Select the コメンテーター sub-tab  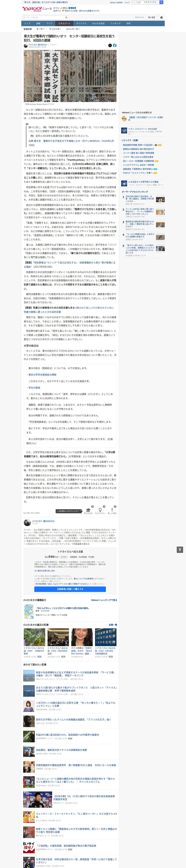click(x=73, y=29)
